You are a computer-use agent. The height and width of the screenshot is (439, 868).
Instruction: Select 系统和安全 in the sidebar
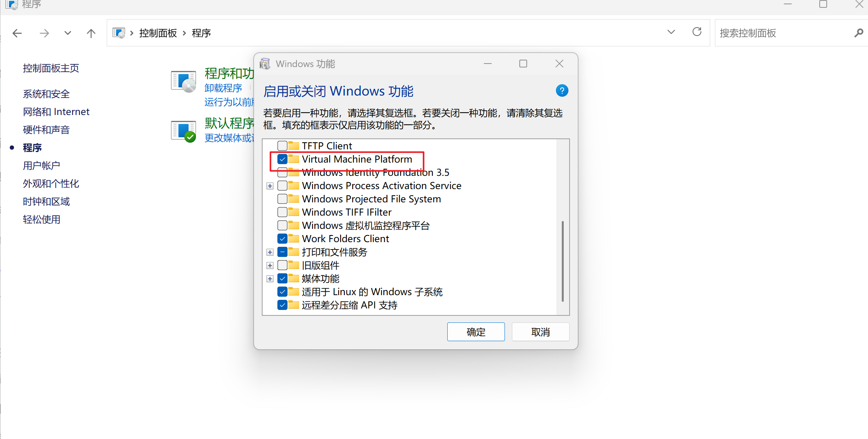coord(46,94)
